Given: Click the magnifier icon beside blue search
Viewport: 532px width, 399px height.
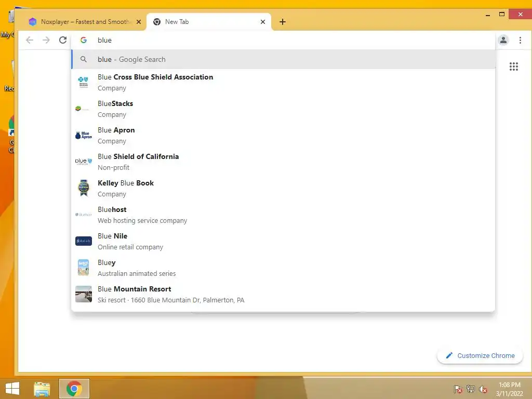Looking at the screenshot, I should (x=84, y=59).
